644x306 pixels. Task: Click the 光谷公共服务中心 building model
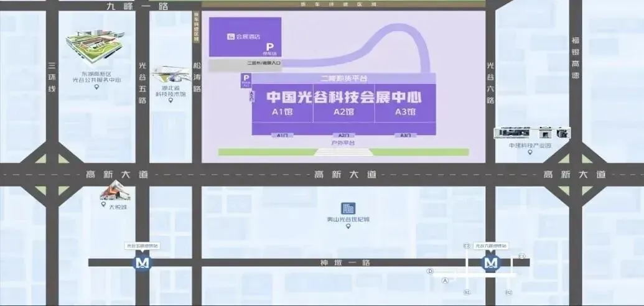(x=95, y=45)
